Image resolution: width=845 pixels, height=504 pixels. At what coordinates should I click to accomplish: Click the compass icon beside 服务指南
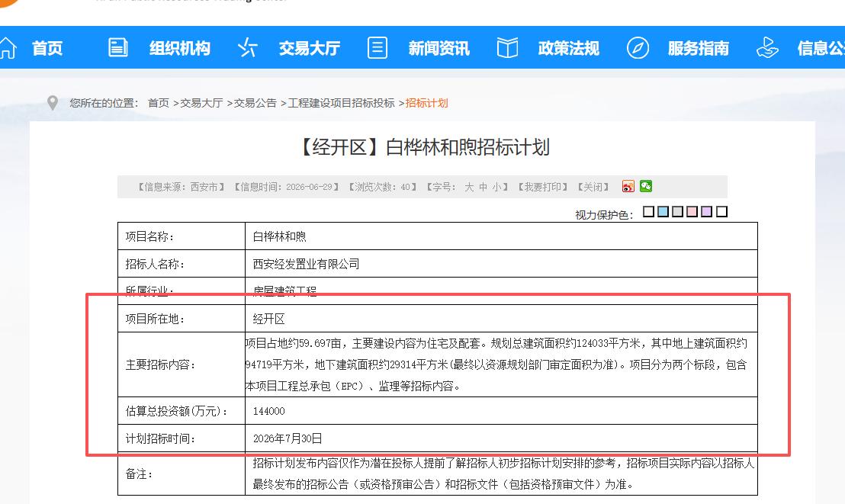pos(638,47)
